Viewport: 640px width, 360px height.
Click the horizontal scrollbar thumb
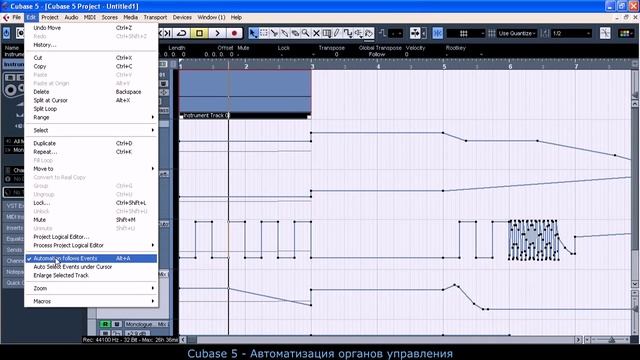[192, 340]
